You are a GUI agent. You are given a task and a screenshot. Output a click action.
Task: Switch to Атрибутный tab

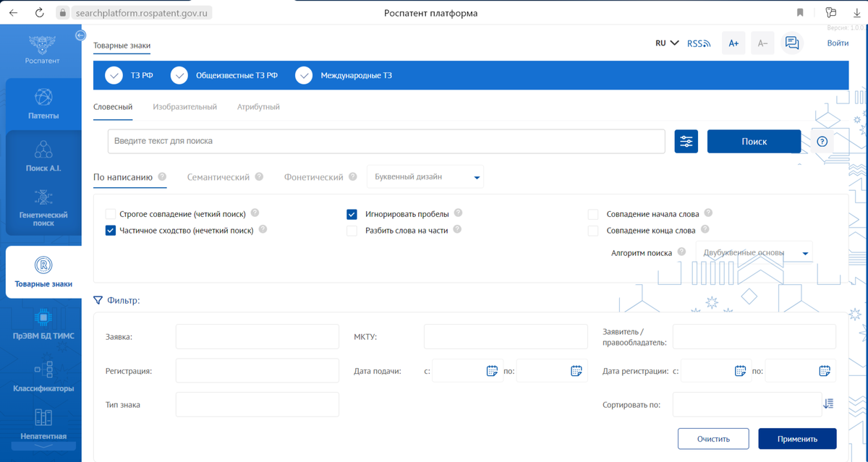click(x=258, y=107)
